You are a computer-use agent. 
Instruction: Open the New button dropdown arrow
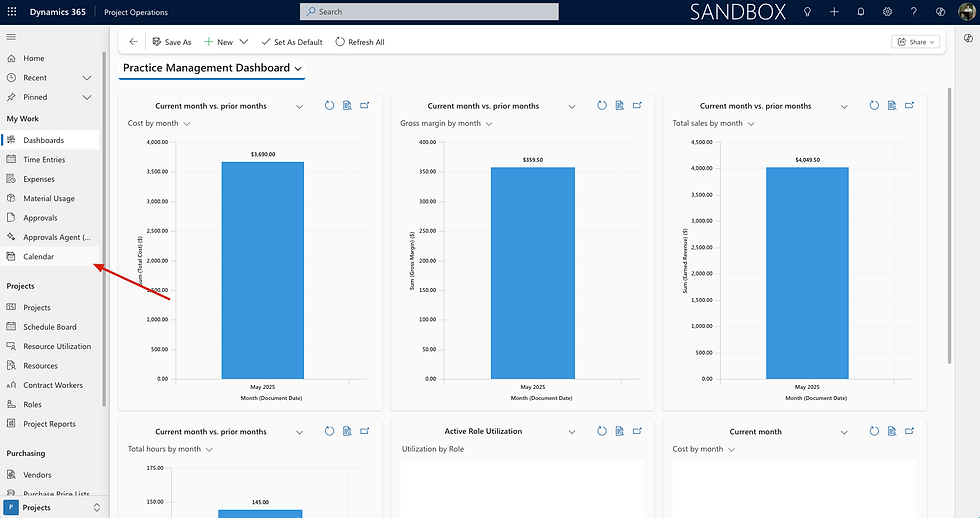tap(244, 42)
